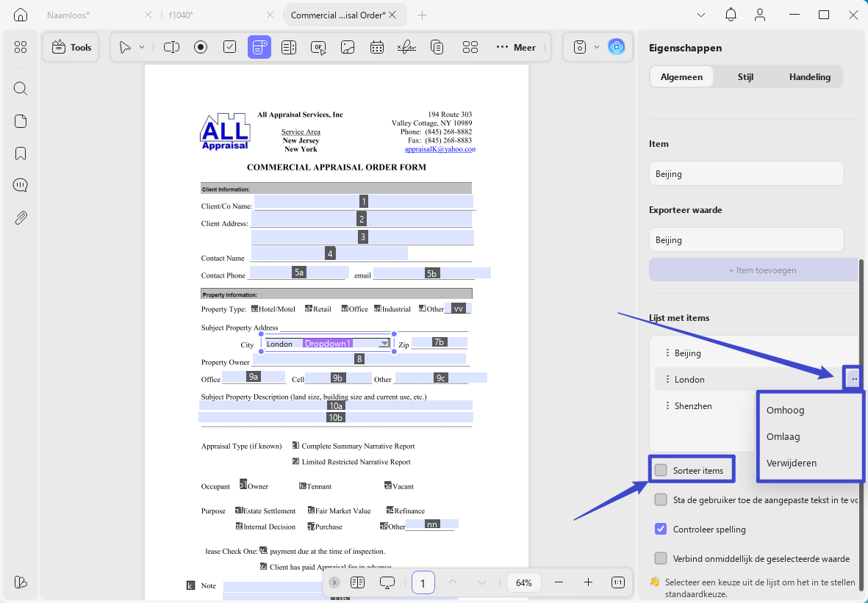Open the City dropdown arrow in form
This screenshot has height=603, width=868.
point(384,344)
